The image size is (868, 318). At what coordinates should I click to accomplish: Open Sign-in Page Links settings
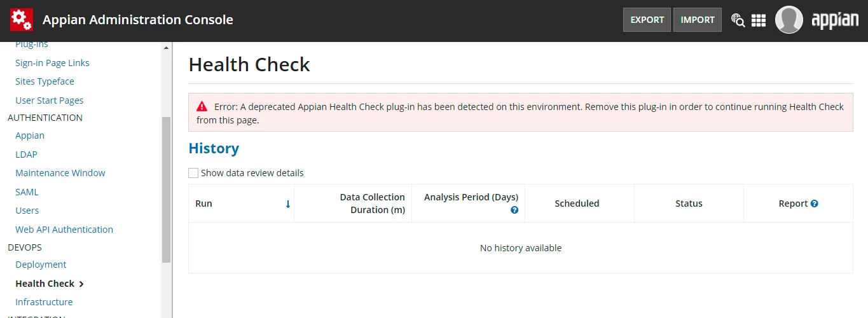[52, 63]
